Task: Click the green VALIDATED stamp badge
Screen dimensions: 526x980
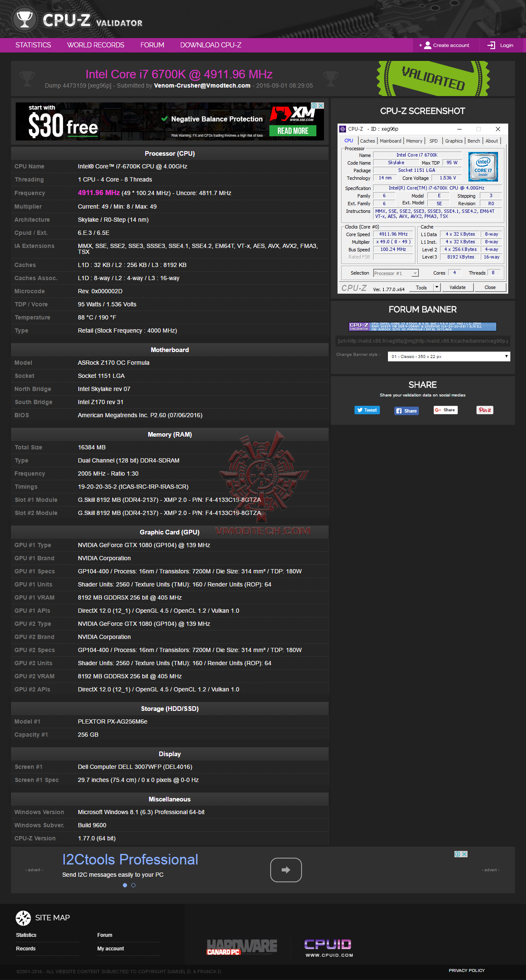Action: [433, 78]
